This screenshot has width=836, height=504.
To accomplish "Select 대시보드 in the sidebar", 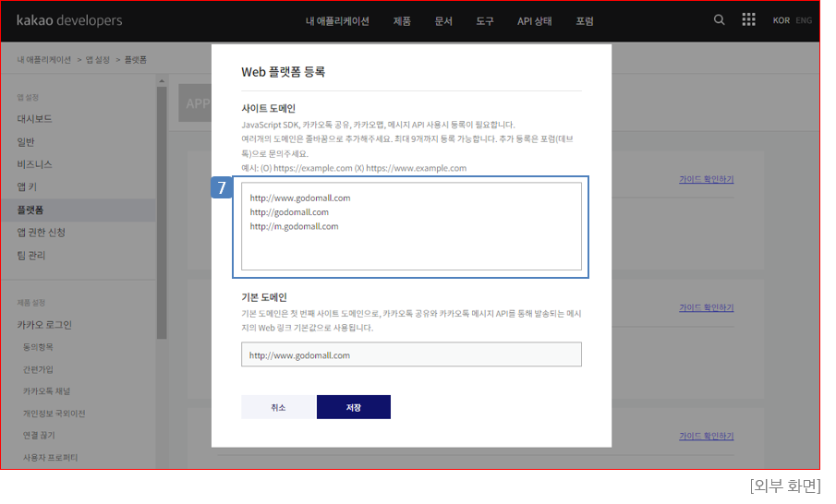I will pyautogui.click(x=34, y=119).
